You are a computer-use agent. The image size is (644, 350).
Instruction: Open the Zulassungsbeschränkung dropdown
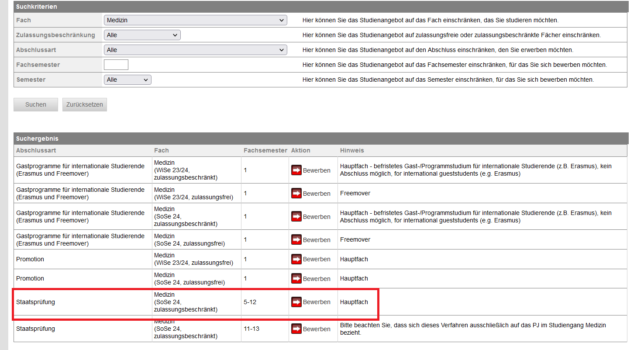coord(142,35)
